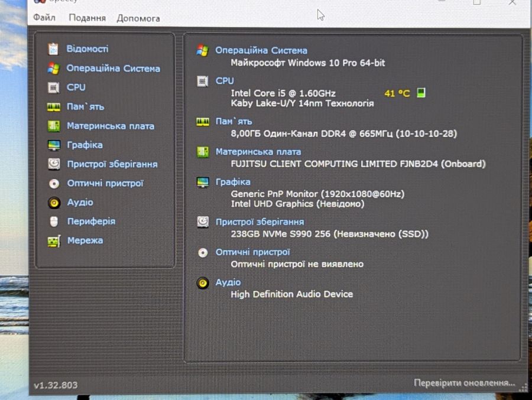532x400 pixels.
Task: Select Пристрої зберігання in the sidebar
Action: tap(112, 164)
